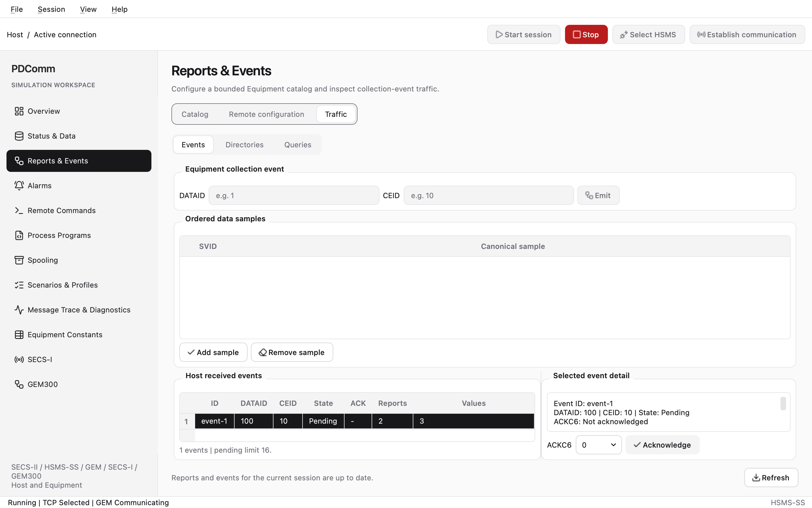
Task: Click the download icon on Refresh
Action: (x=756, y=478)
